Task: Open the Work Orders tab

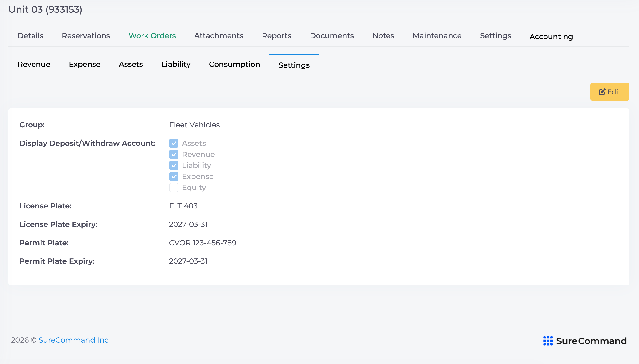Action: coord(152,36)
